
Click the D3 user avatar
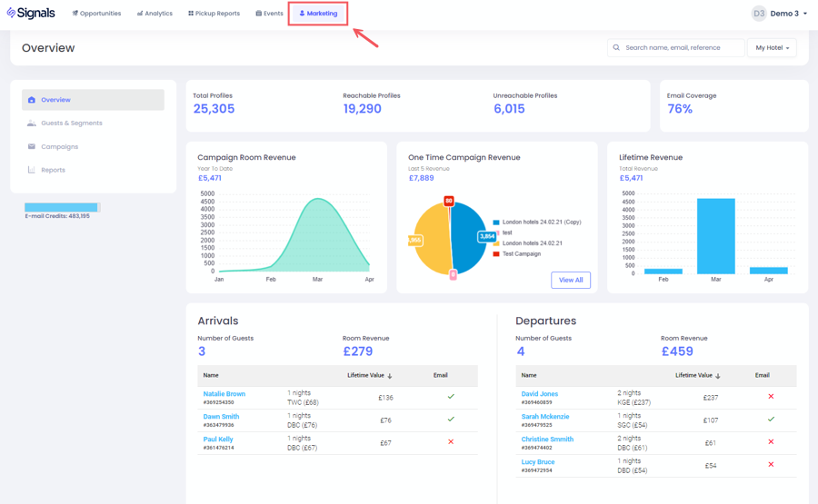coord(758,14)
